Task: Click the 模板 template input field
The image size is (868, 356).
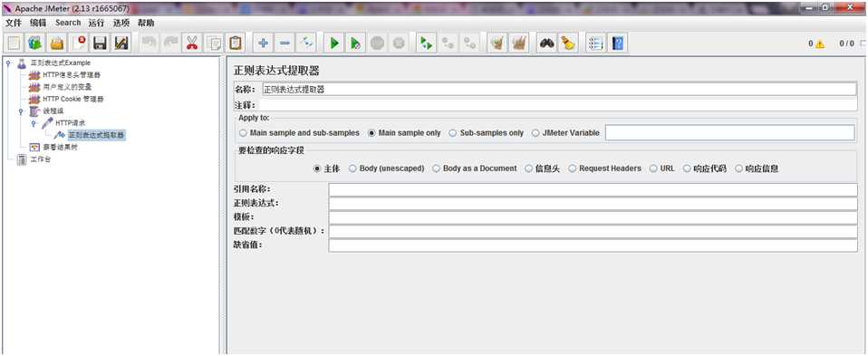Action: pos(593,217)
